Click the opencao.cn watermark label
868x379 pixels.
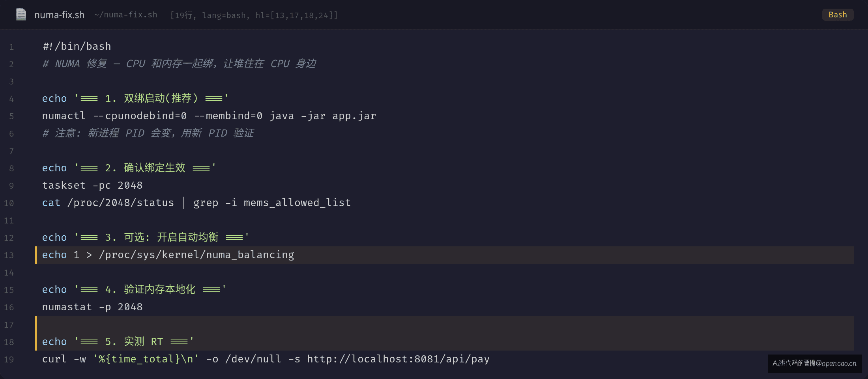tap(815, 363)
